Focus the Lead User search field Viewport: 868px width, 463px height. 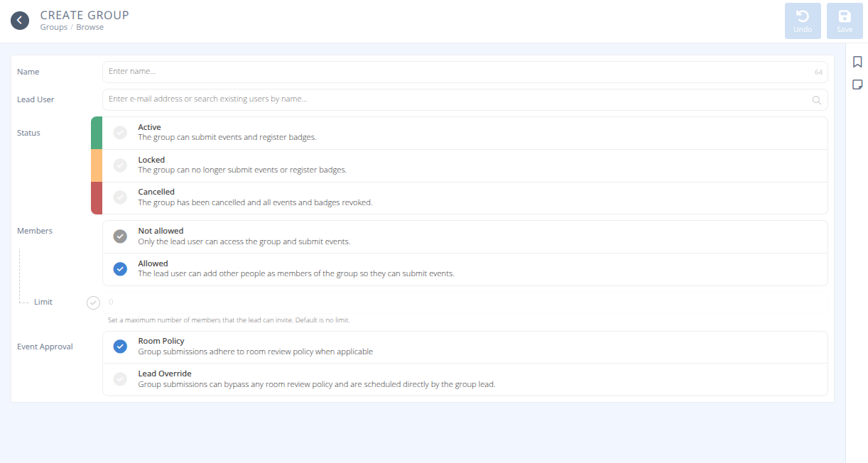coord(465,99)
